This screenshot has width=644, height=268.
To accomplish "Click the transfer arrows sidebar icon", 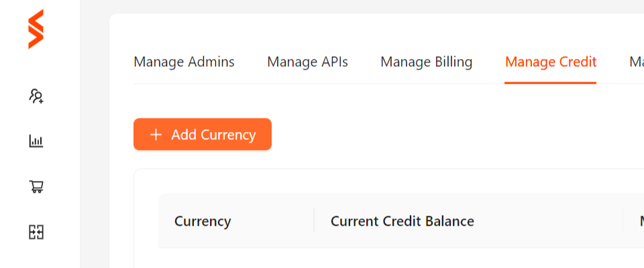I will (x=36, y=232).
